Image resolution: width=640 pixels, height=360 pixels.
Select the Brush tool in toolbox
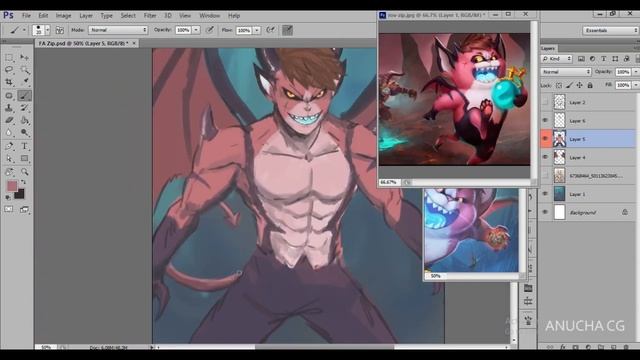(x=24, y=96)
